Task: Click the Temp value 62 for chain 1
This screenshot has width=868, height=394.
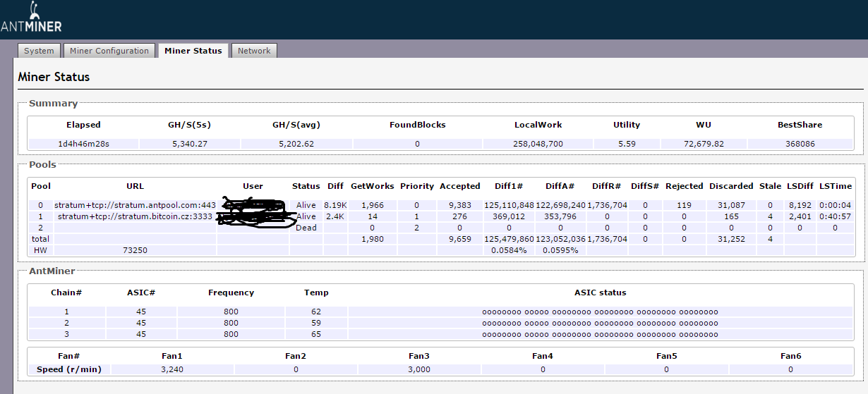Action: [316, 312]
